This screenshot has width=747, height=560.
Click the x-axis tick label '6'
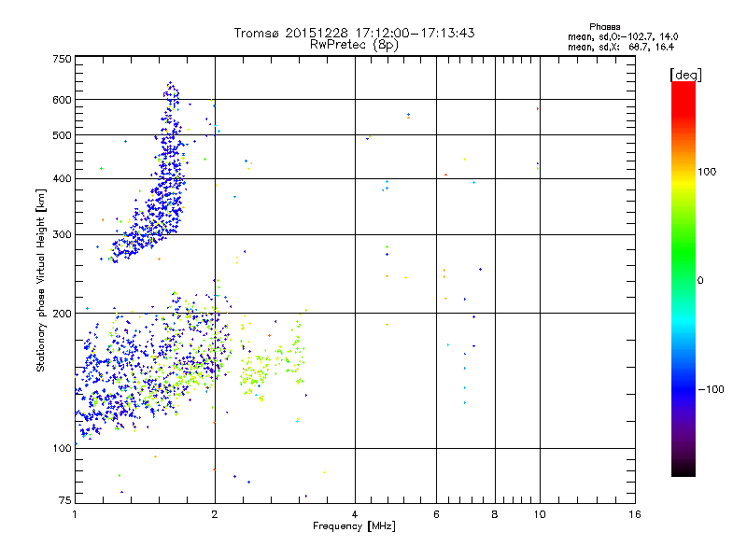click(436, 514)
